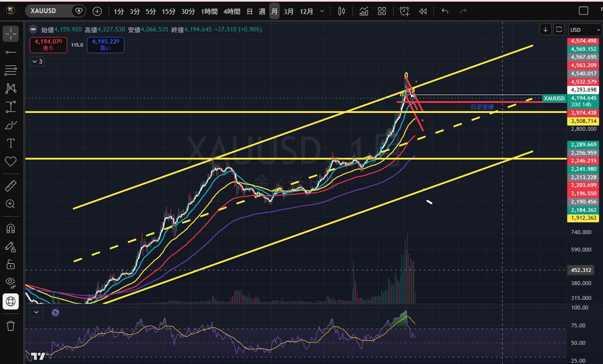Expand the indicator legend showing 3
This screenshot has width=603, height=364.
(x=37, y=62)
